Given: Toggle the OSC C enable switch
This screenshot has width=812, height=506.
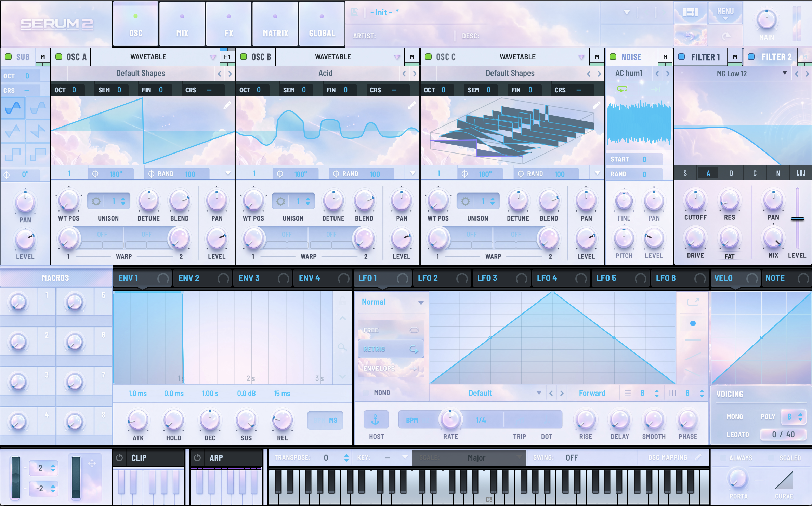Looking at the screenshot, I should tap(428, 57).
